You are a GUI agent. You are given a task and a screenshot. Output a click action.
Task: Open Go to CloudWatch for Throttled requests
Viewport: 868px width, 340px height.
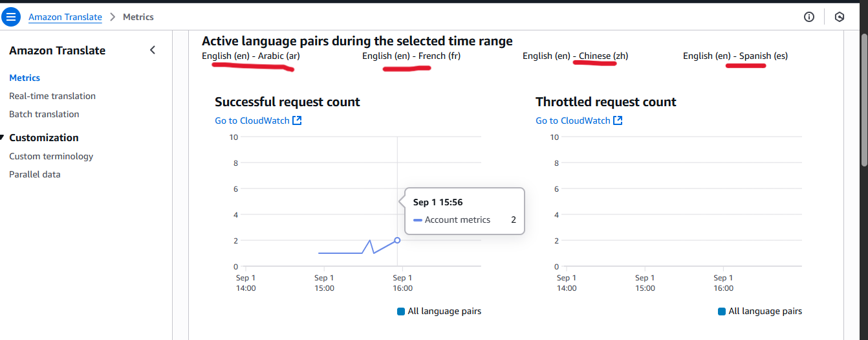point(574,120)
